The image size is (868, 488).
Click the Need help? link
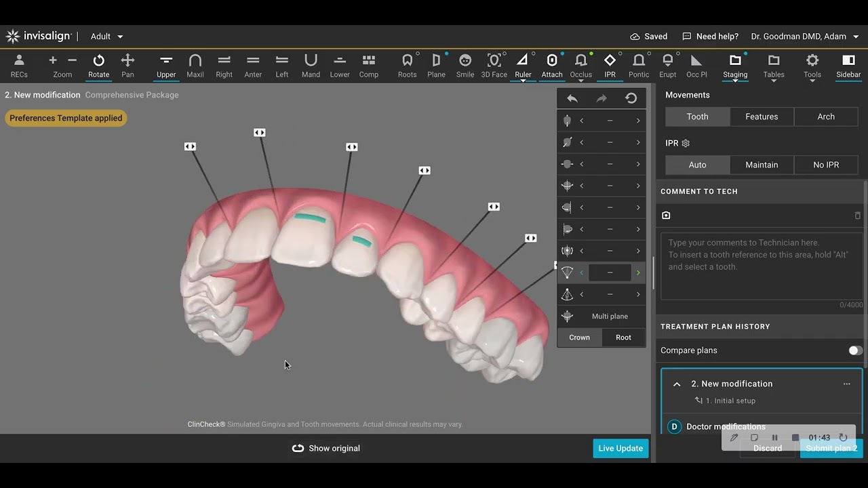pyautogui.click(x=710, y=37)
